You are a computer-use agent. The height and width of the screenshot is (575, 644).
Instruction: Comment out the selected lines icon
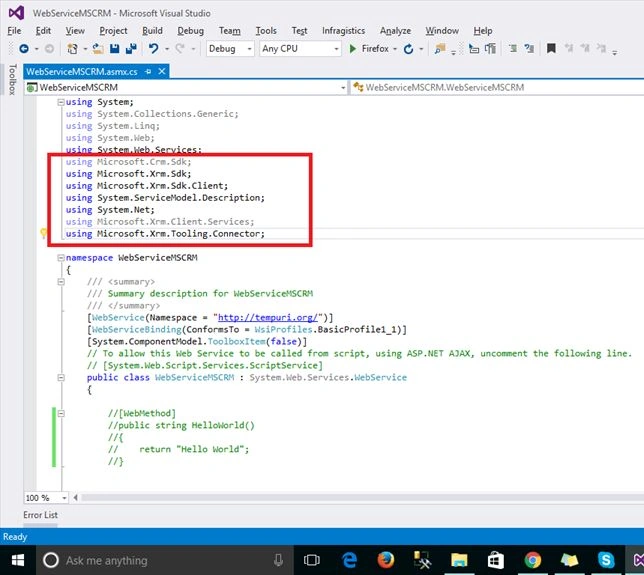(x=513, y=49)
